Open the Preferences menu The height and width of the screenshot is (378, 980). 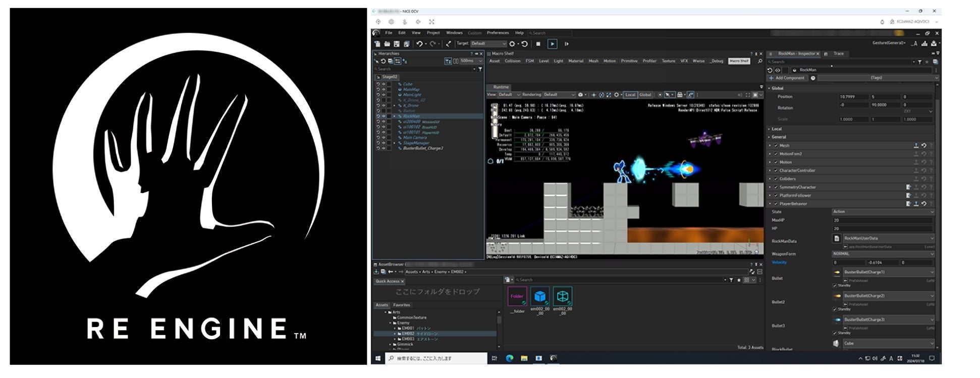(x=498, y=33)
